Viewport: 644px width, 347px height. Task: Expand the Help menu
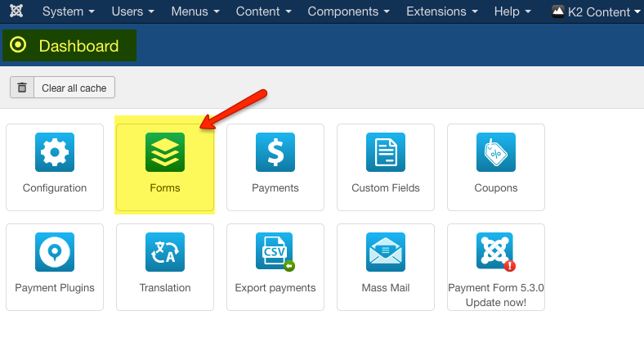click(x=512, y=11)
